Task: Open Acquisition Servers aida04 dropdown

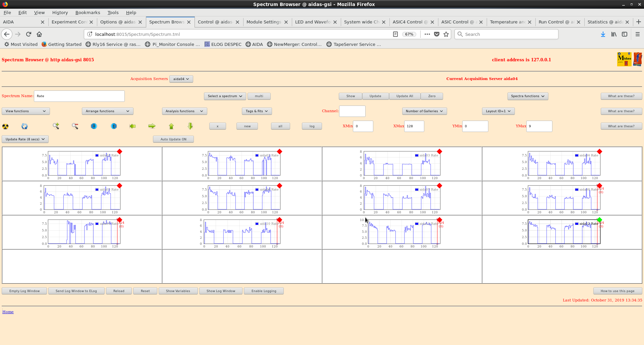Action: tap(181, 79)
